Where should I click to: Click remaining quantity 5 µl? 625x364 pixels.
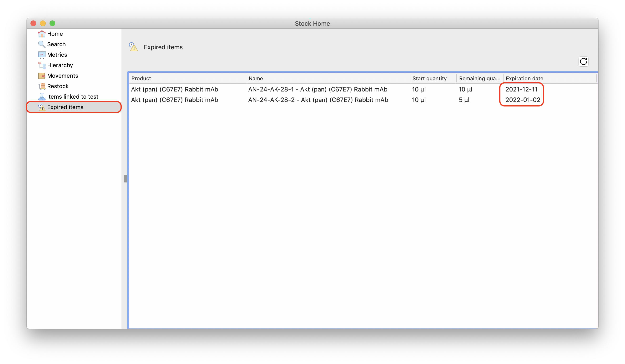pyautogui.click(x=464, y=100)
